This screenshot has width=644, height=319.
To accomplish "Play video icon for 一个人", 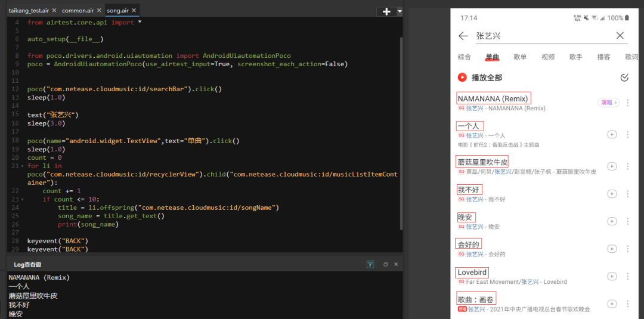I will [612, 135].
